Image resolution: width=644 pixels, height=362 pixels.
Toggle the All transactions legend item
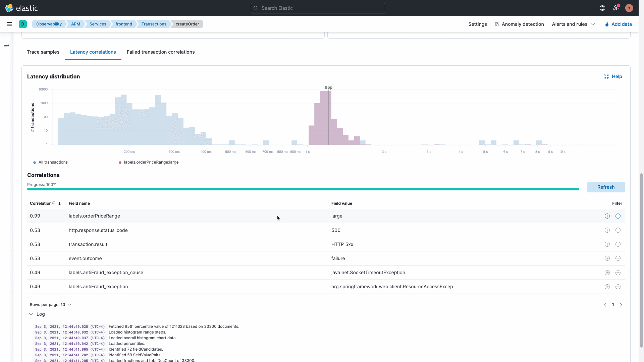50,162
